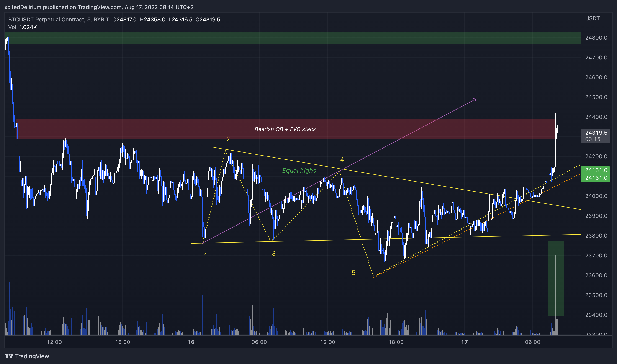Click the green 'Equal highs' label
This screenshot has height=364, width=617.
299,170
